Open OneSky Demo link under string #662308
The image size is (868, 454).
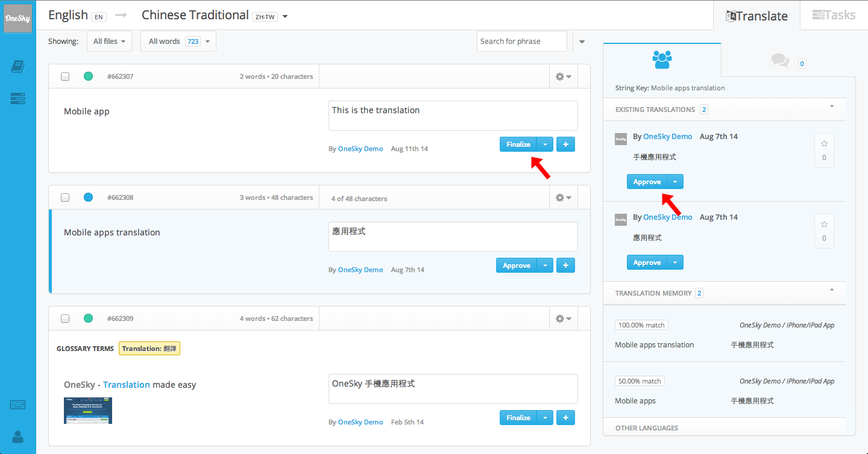(360, 270)
